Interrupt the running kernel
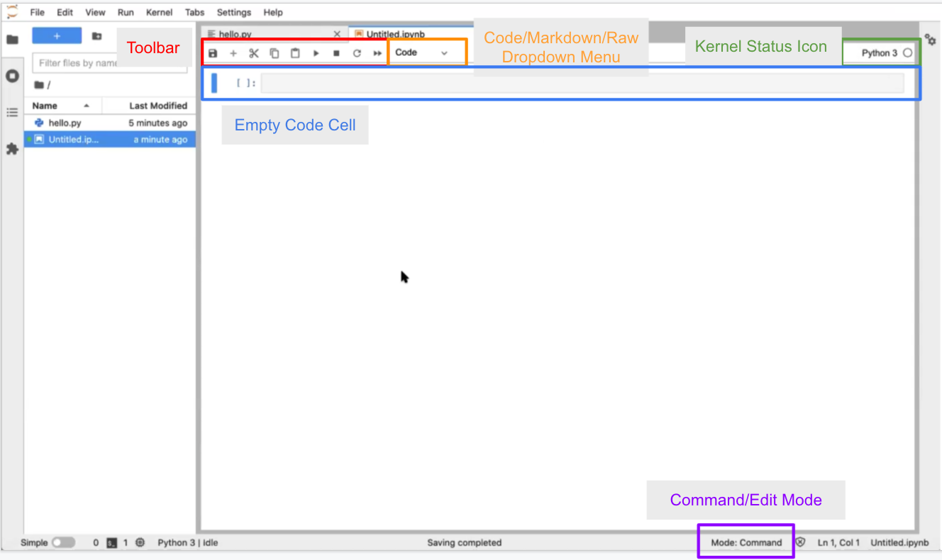The height and width of the screenshot is (560, 942). pyautogui.click(x=336, y=52)
